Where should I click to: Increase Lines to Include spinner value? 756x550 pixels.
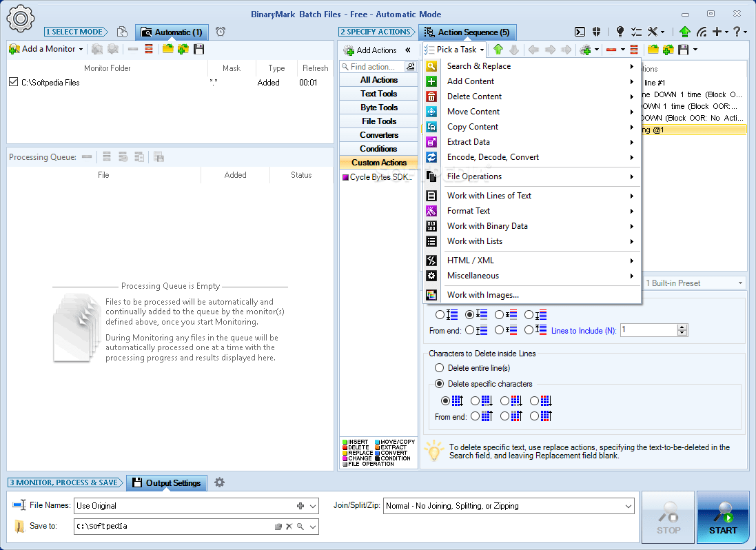(x=682, y=327)
